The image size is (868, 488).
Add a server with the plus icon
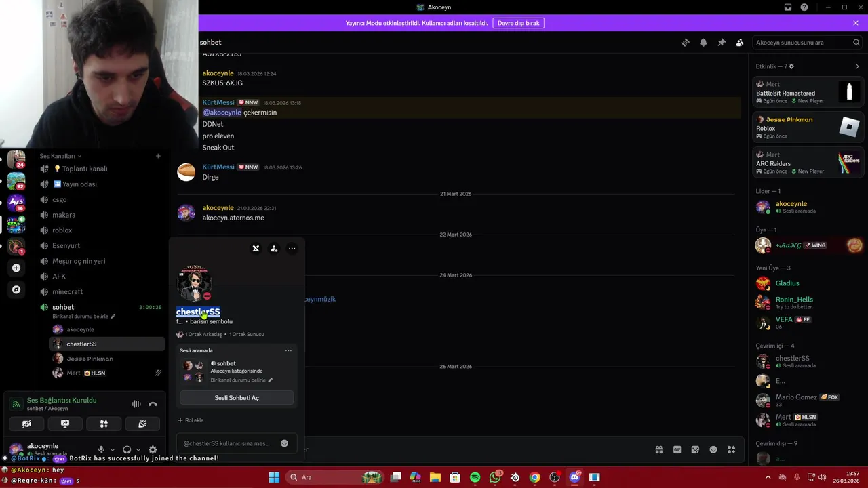point(16,268)
